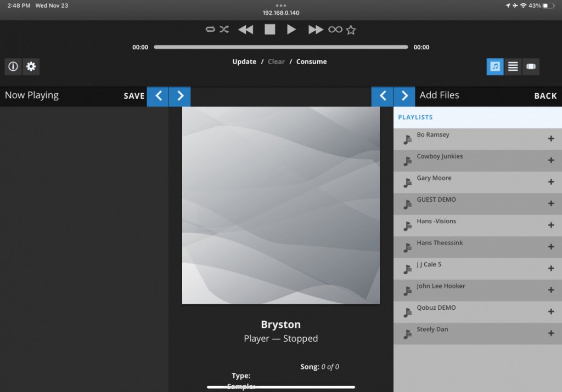Open settings with the gear icon
This screenshot has height=392, width=562.
[31, 66]
